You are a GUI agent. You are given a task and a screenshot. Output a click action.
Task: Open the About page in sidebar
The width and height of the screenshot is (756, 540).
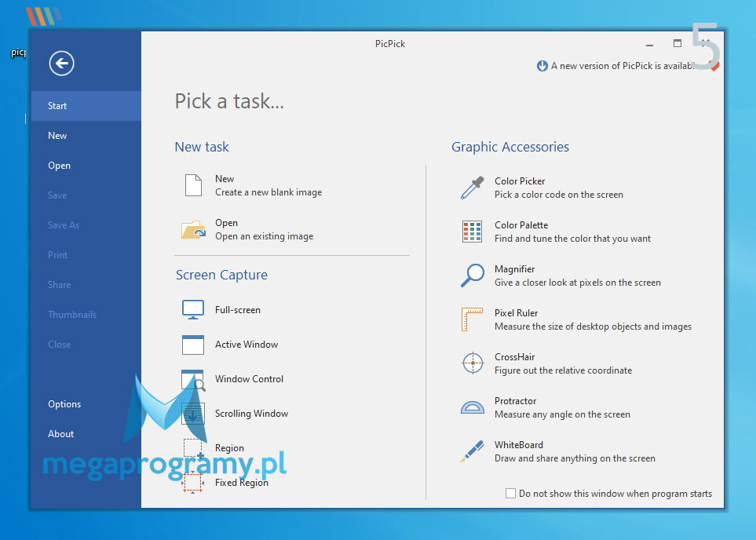[86, 434]
